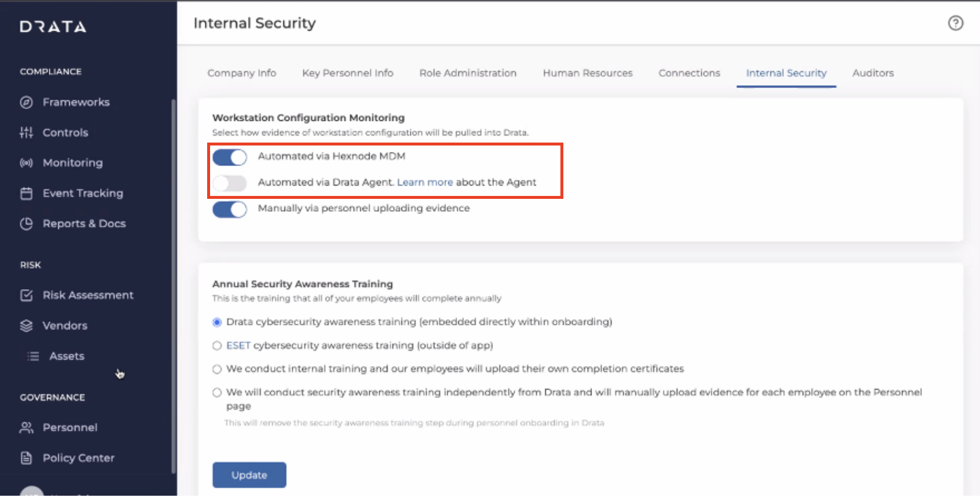Go to Connections tab
980x501 pixels.
(x=689, y=73)
